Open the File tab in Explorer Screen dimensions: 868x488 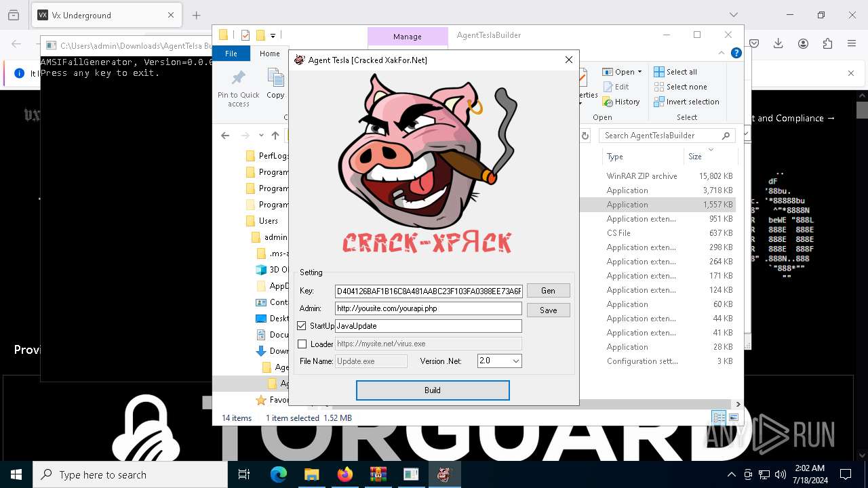tap(231, 54)
